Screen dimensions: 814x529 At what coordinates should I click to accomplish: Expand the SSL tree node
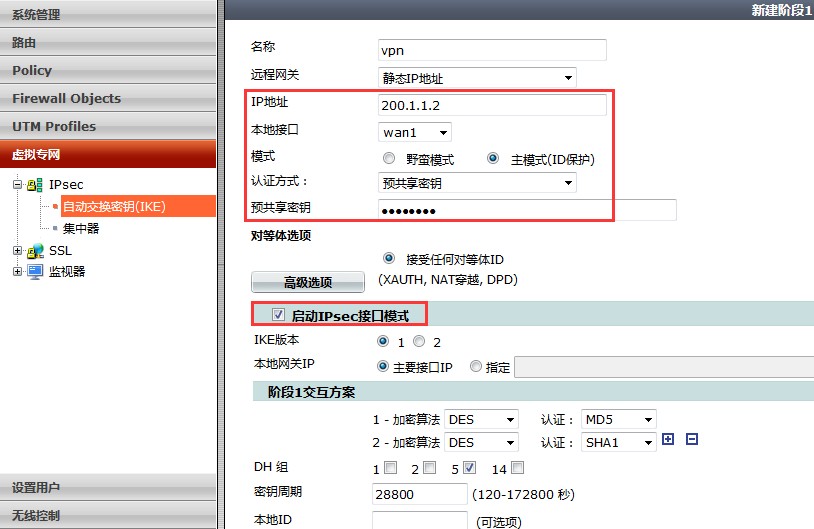click(x=17, y=251)
